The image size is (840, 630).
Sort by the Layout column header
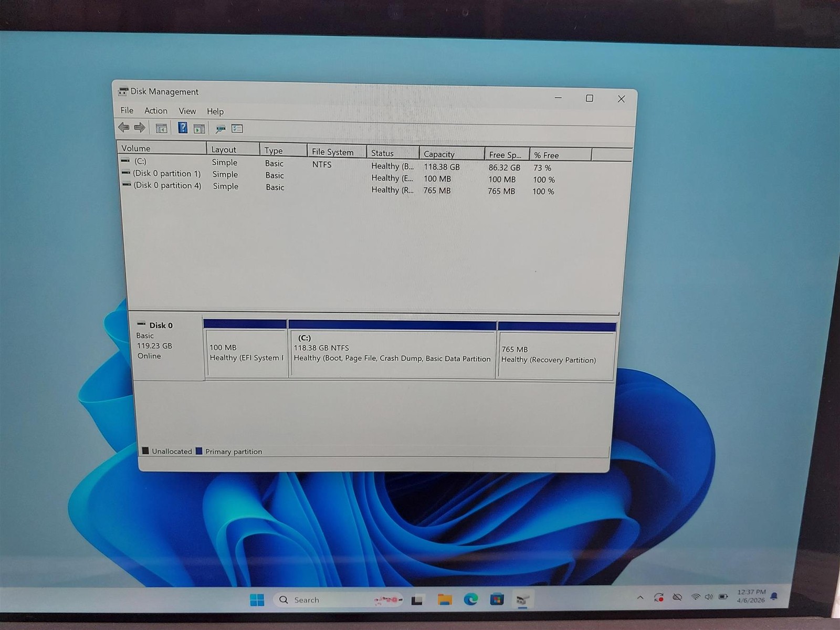pyautogui.click(x=233, y=149)
